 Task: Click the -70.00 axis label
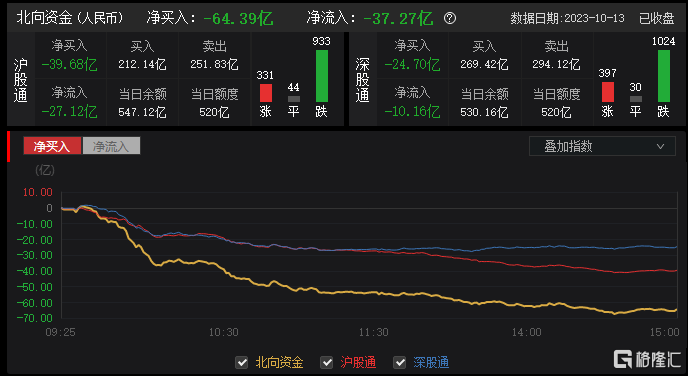pyautogui.click(x=34, y=318)
